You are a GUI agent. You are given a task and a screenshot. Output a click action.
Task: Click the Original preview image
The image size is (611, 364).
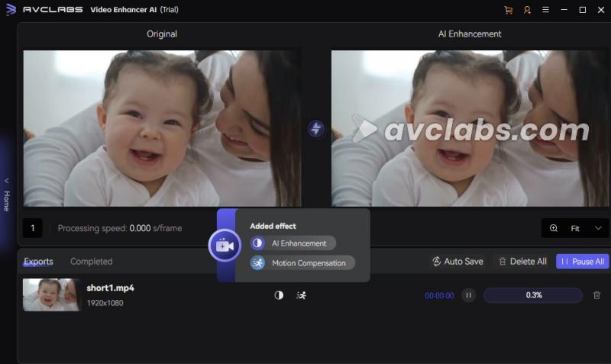(x=162, y=128)
